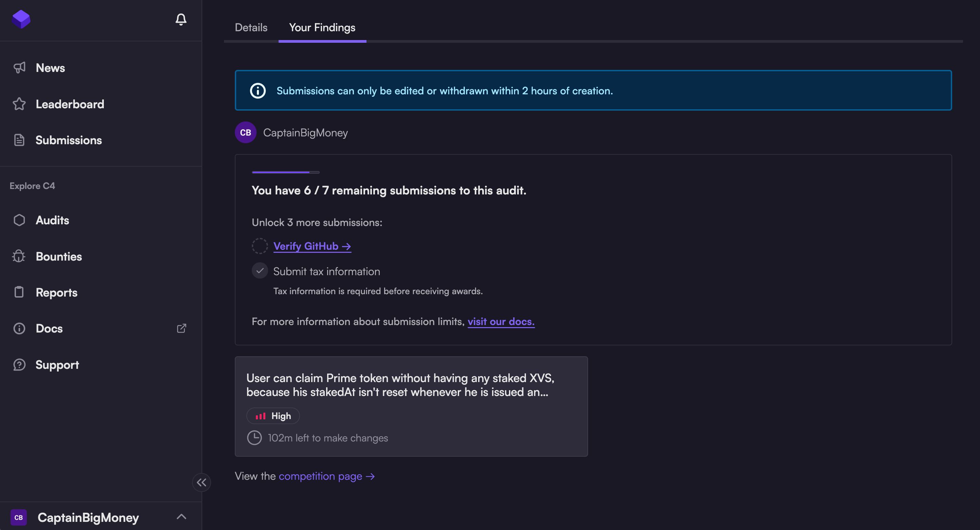This screenshot has width=980, height=530.
Task: Open Leaderboard via star icon
Action: click(19, 104)
